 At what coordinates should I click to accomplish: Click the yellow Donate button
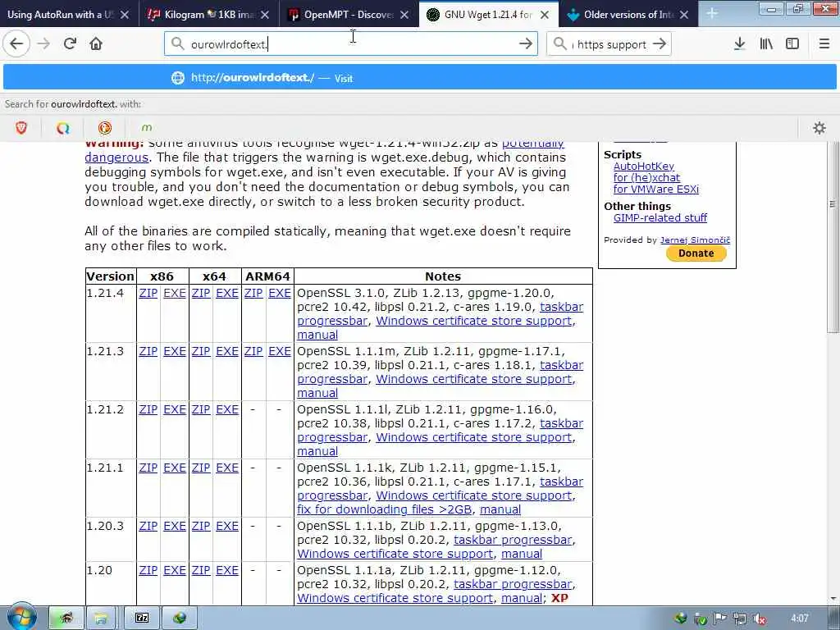[696, 253]
